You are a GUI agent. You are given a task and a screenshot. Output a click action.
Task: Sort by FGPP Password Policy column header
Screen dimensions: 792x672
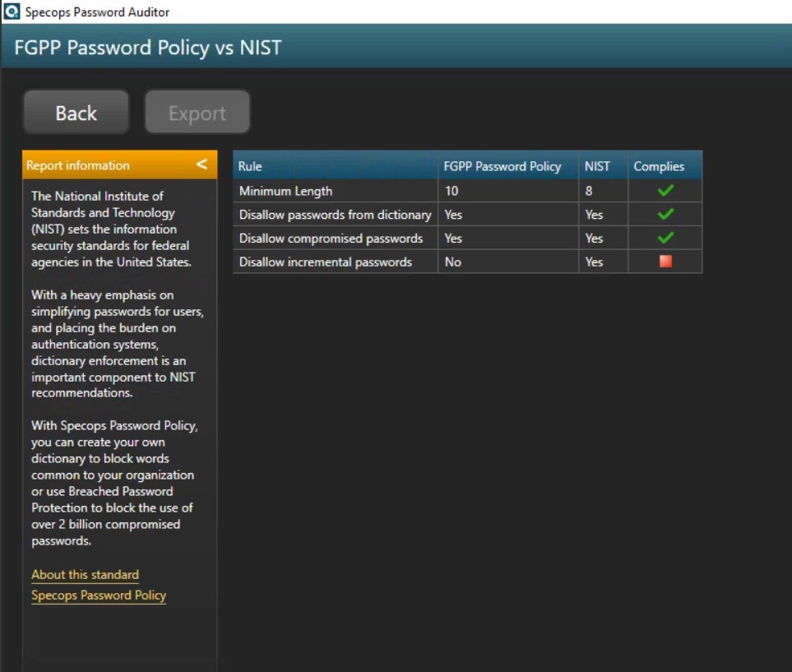click(508, 165)
